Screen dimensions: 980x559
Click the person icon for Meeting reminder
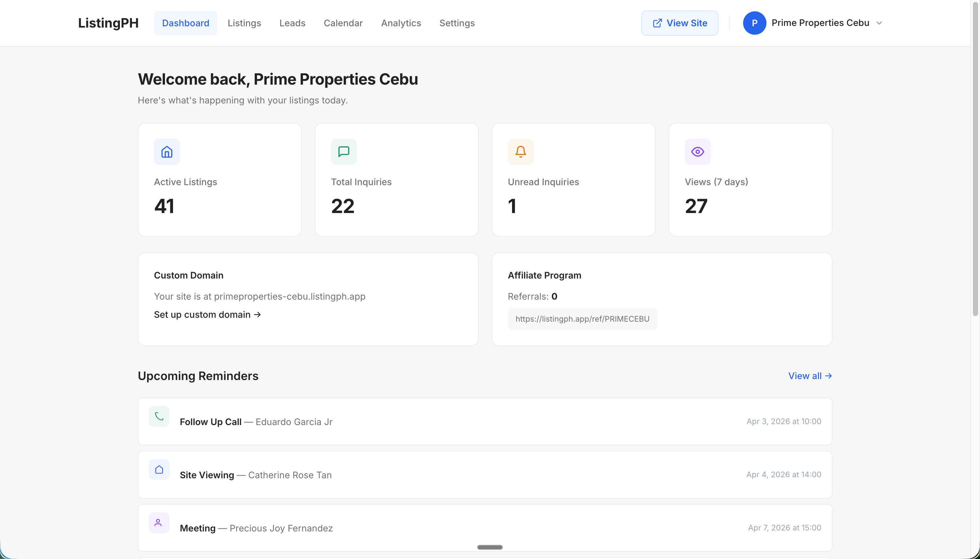[x=159, y=523]
